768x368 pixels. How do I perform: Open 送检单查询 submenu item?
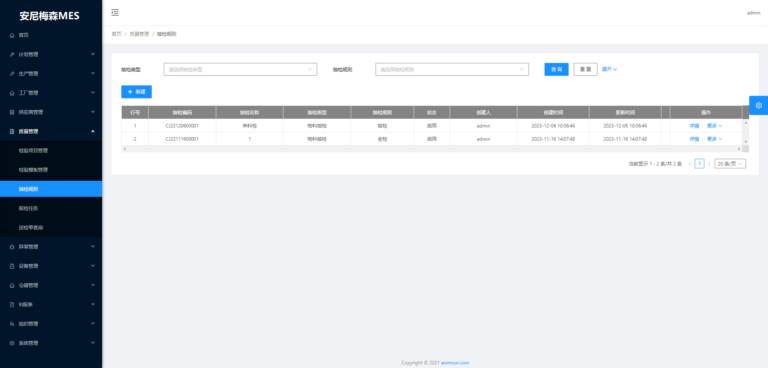tap(51, 227)
